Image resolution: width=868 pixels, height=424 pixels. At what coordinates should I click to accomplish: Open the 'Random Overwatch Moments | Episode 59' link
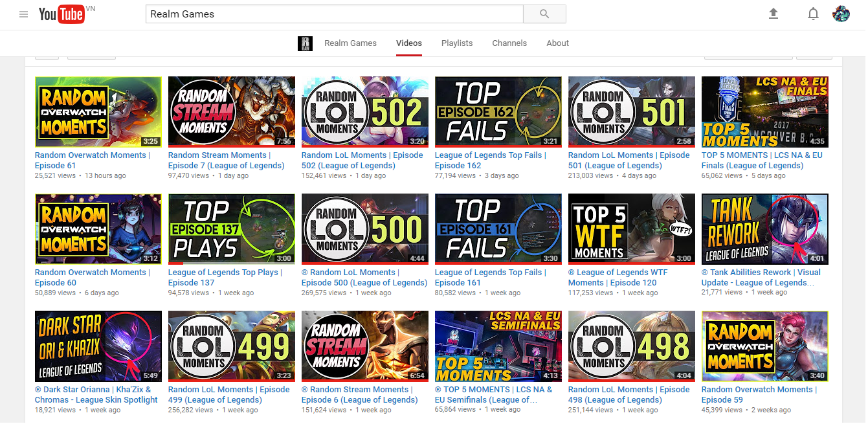pyautogui.click(x=759, y=395)
